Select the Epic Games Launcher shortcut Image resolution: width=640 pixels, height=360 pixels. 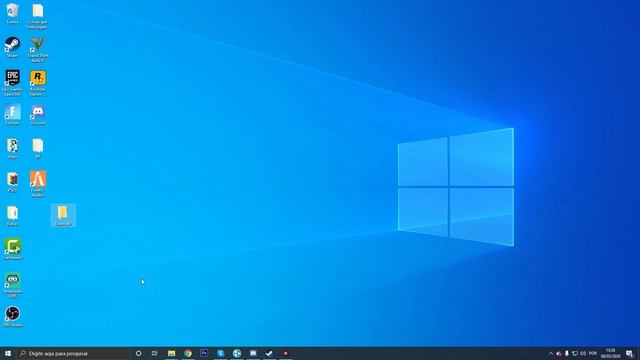[12, 83]
